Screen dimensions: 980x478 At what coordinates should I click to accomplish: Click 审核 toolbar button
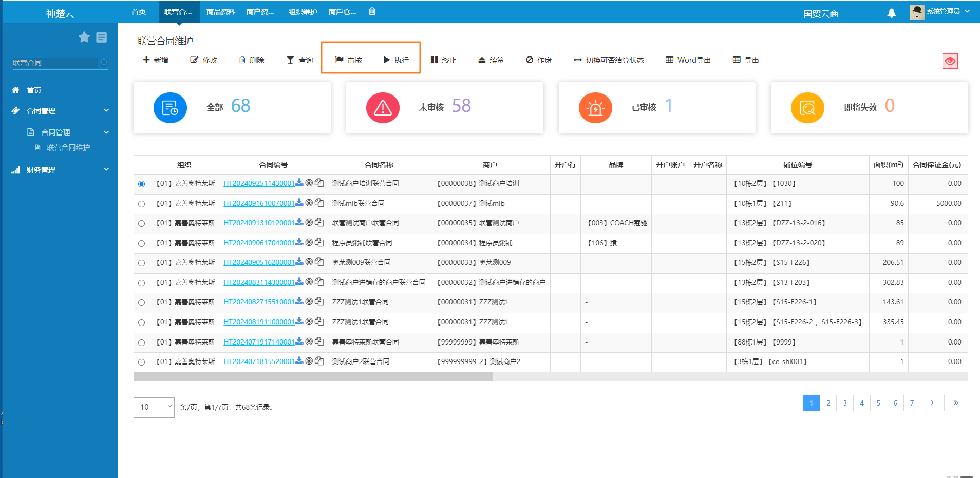click(x=348, y=60)
